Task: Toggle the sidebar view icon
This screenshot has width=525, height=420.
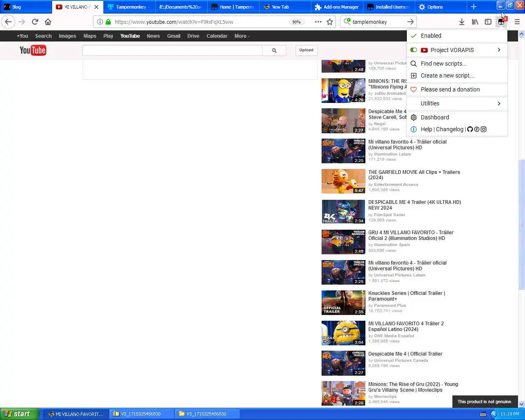Action: point(488,22)
